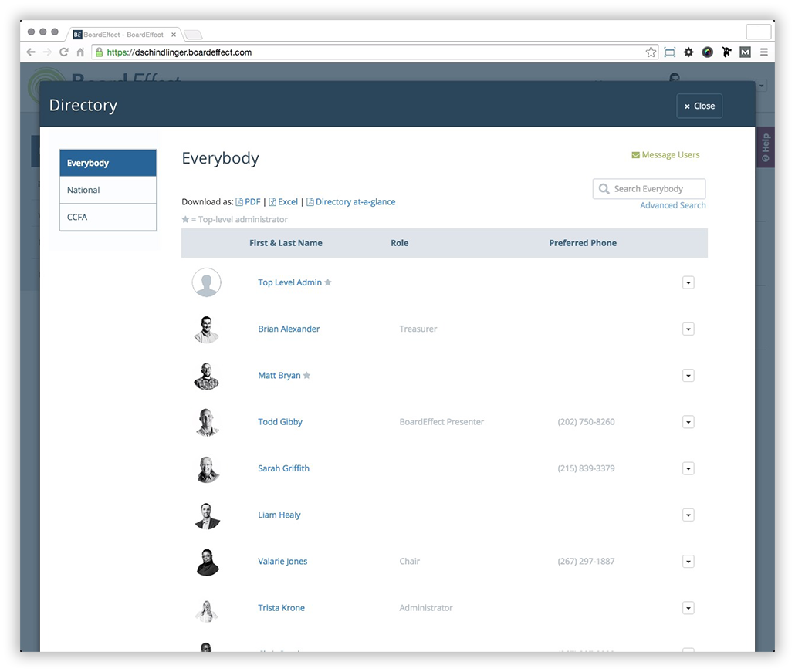Click the bookmark star icon in address bar
Screen dimensions: 795x672
pyautogui.click(x=651, y=52)
